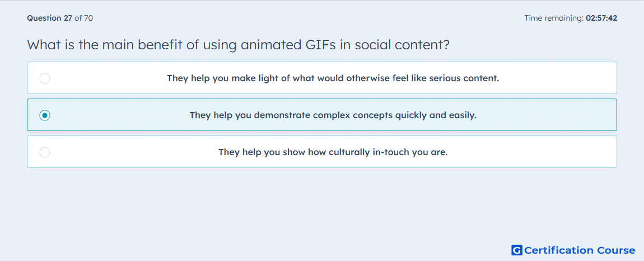Click answer text 'demonstrate complex concepts quickly and easily'
The image size is (644, 261).
[x=366, y=115]
